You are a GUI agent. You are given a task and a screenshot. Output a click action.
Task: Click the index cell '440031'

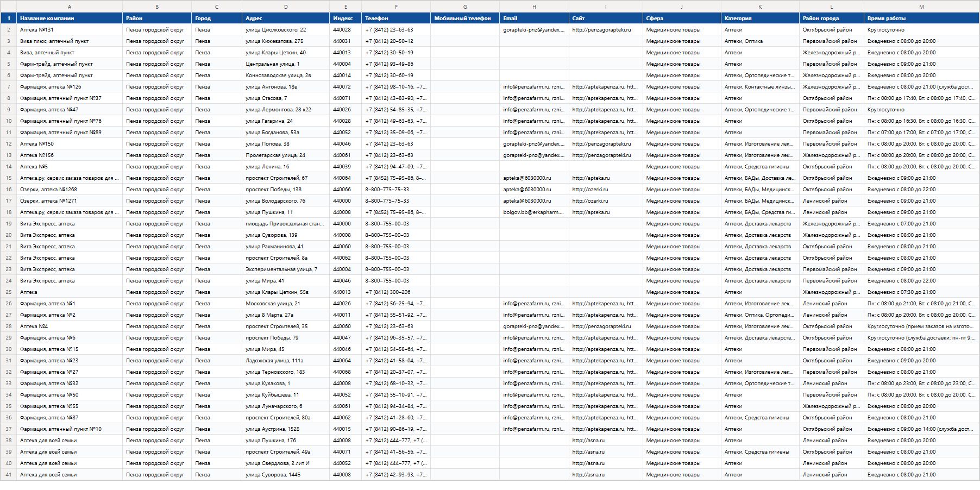click(345, 41)
